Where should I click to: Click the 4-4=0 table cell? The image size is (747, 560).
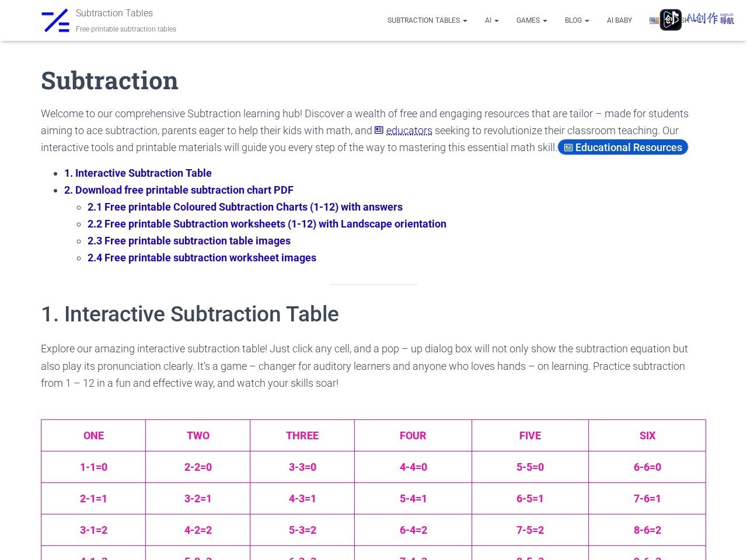[413, 467]
